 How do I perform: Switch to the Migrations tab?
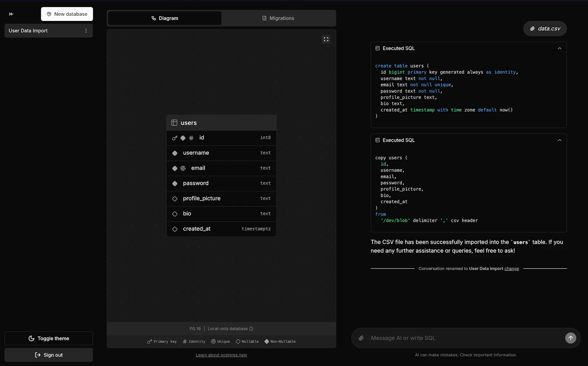(x=278, y=18)
